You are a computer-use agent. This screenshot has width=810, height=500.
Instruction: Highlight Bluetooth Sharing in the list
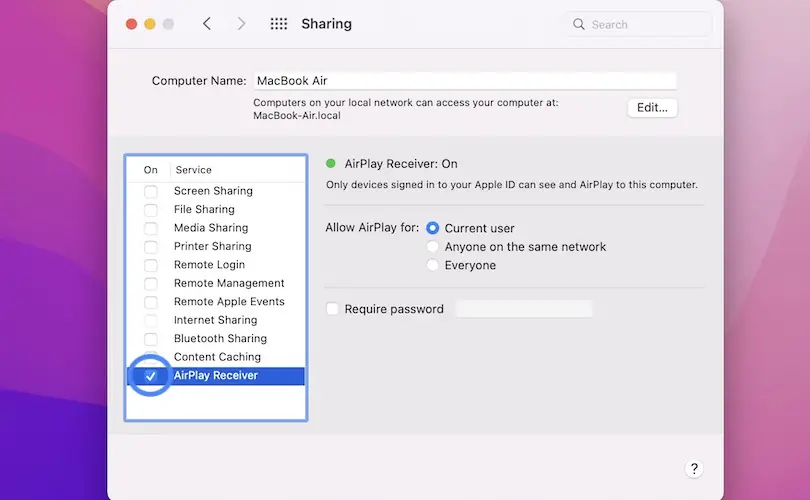point(220,339)
